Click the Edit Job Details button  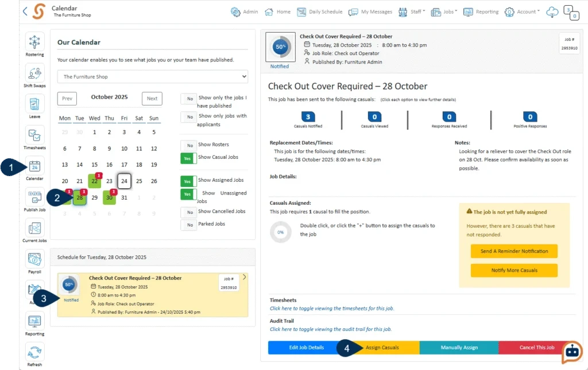pos(307,348)
